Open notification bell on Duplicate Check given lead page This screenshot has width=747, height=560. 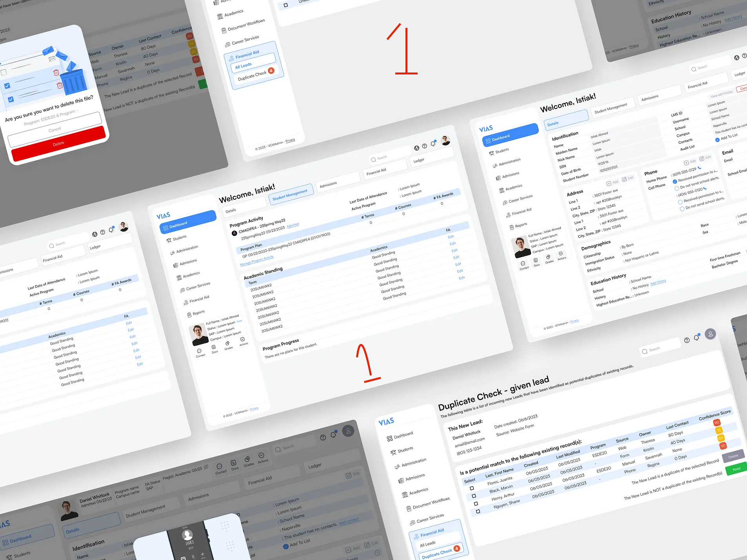click(696, 337)
